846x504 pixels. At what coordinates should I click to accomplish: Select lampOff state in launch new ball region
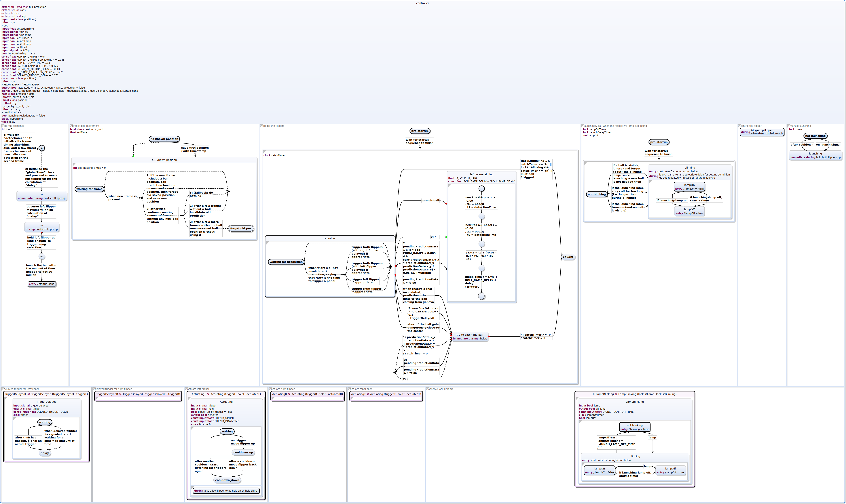click(x=689, y=212)
